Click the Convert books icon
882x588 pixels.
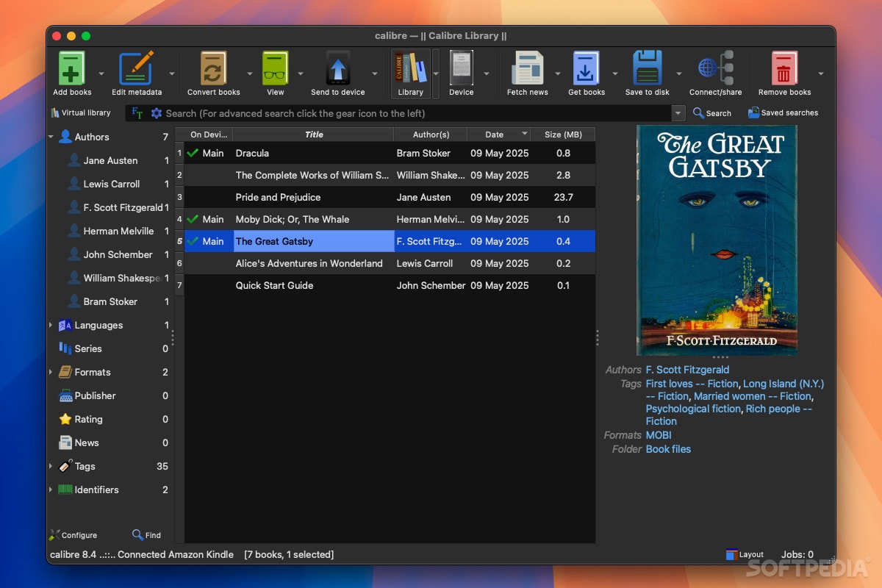(x=213, y=69)
